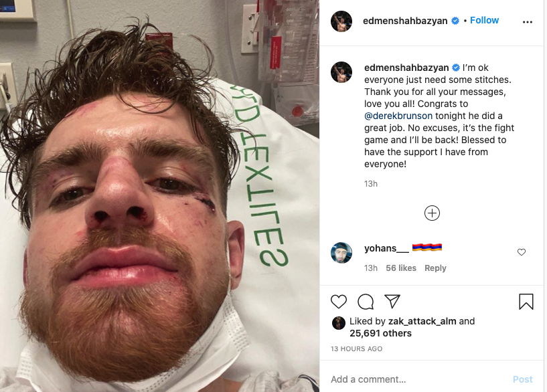Reply to the yohans__ comment
Viewport: 547px width, 392px height.
tap(435, 268)
